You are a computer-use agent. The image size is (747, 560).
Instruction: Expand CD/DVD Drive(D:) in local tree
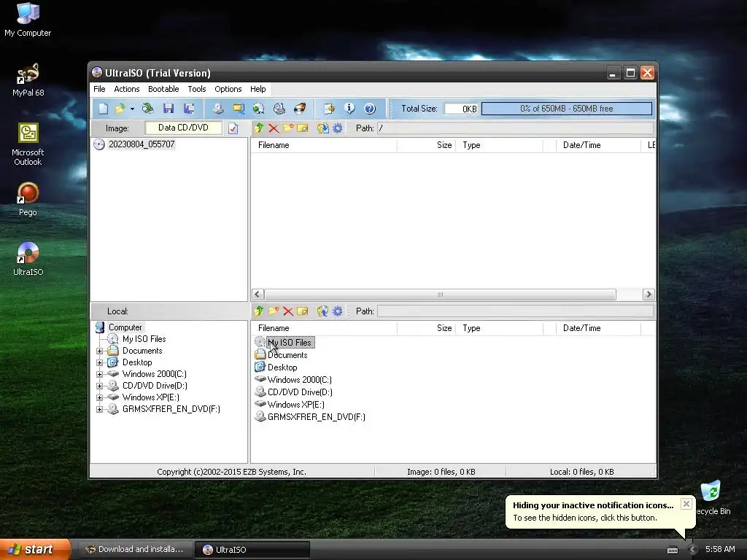[x=99, y=386]
